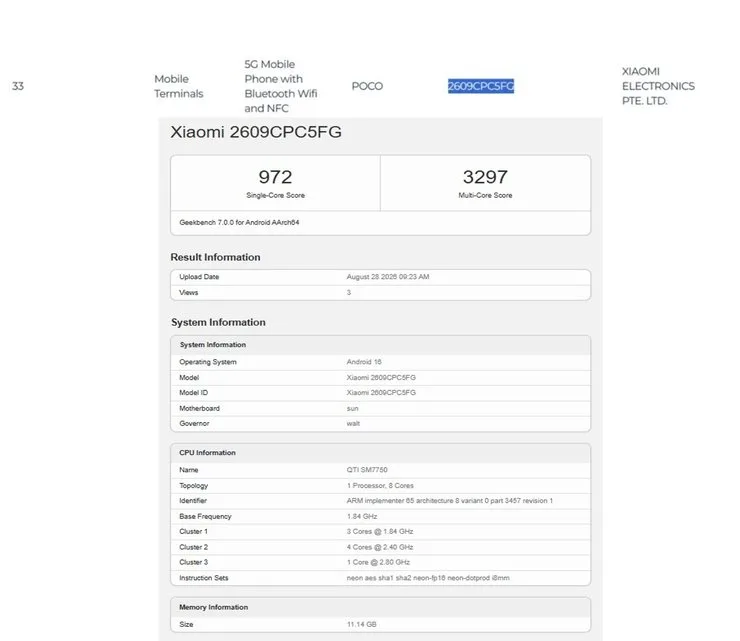Click the memory size value '11.14 GB'
This screenshot has width=740, height=641.
[x=362, y=624]
